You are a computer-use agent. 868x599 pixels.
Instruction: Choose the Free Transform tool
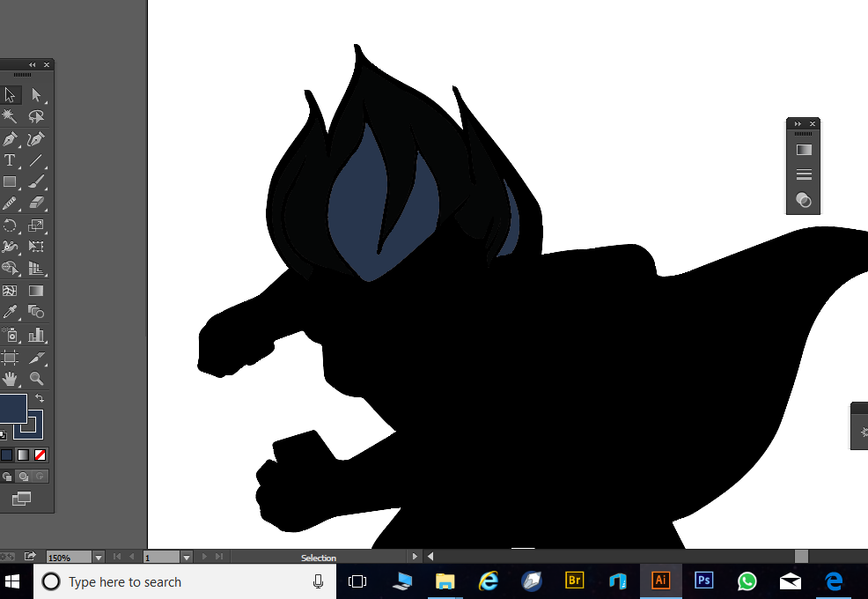click(36, 247)
